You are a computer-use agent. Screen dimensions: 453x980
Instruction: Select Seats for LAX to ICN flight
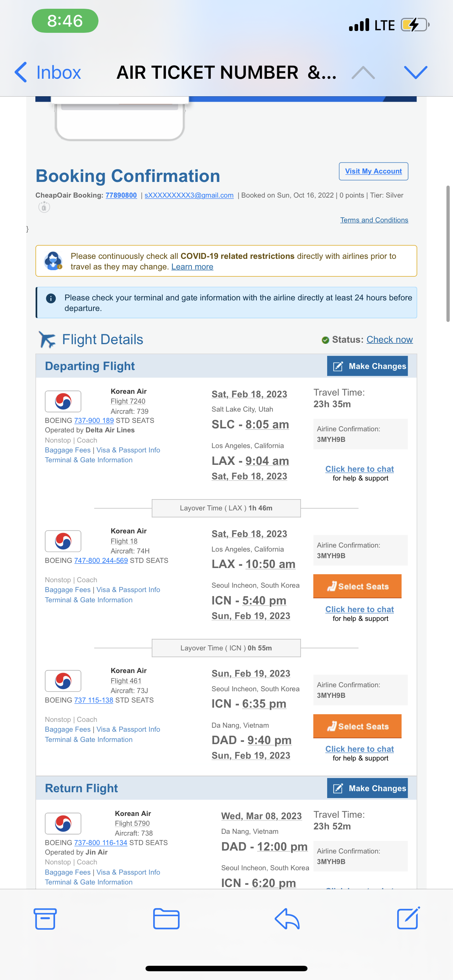pos(357,586)
